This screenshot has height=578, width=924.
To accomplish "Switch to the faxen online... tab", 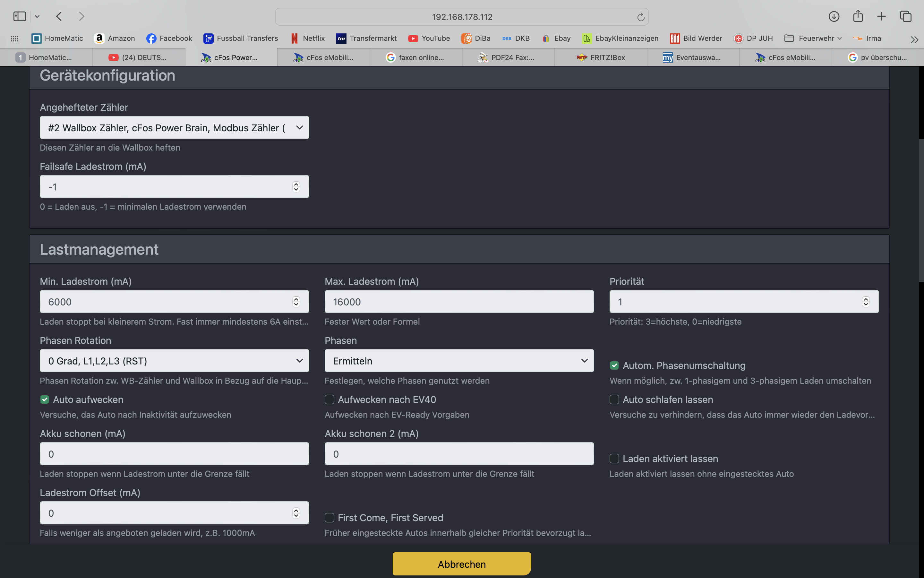I will [x=416, y=57].
